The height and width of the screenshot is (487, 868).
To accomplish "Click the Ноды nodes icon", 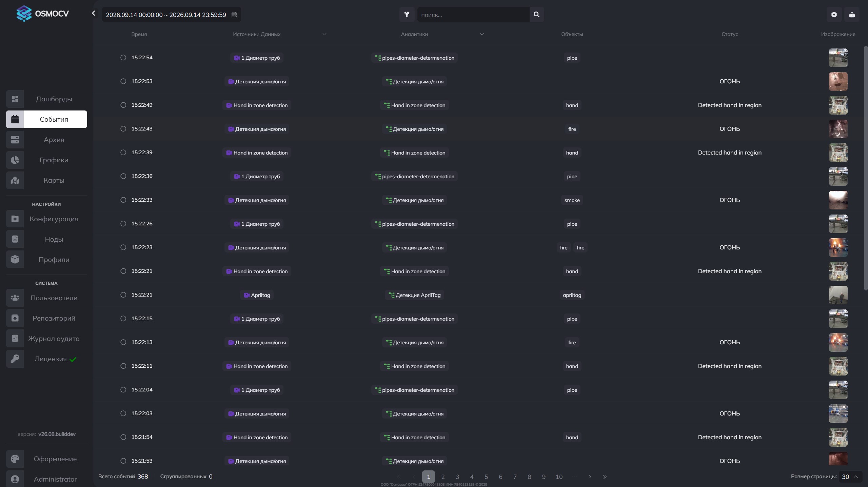I will point(15,239).
